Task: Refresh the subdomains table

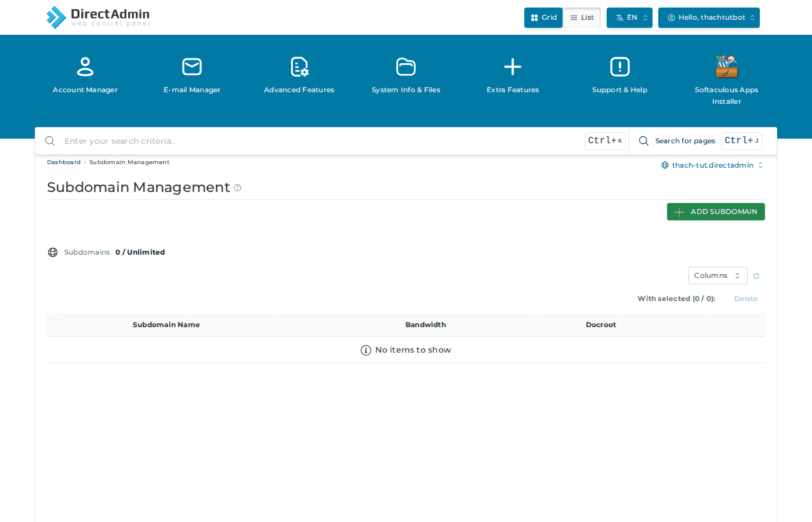Action: 756,275
